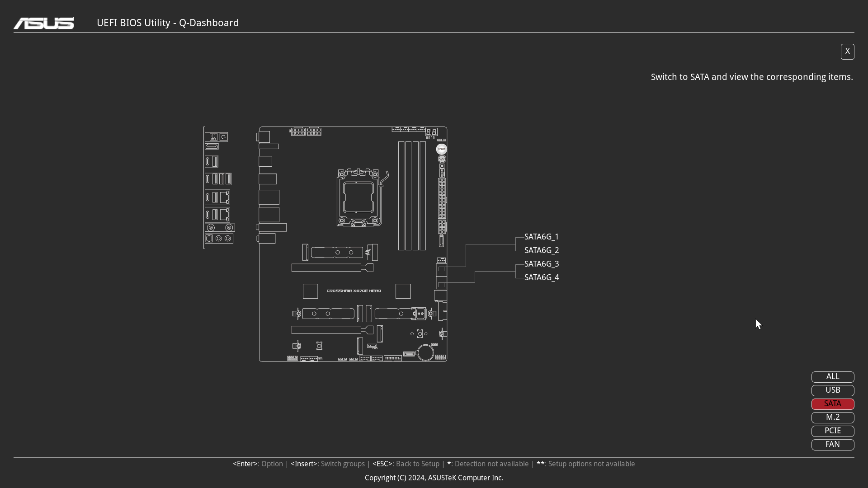Image resolution: width=868 pixels, height=488 pixels.
Task: Select the SATA6G_2 port label
Action: tap(542, 250)
